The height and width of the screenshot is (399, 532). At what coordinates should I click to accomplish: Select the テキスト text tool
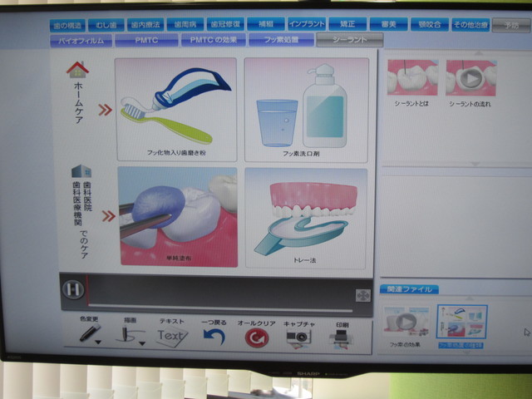[x=172, y=336]
